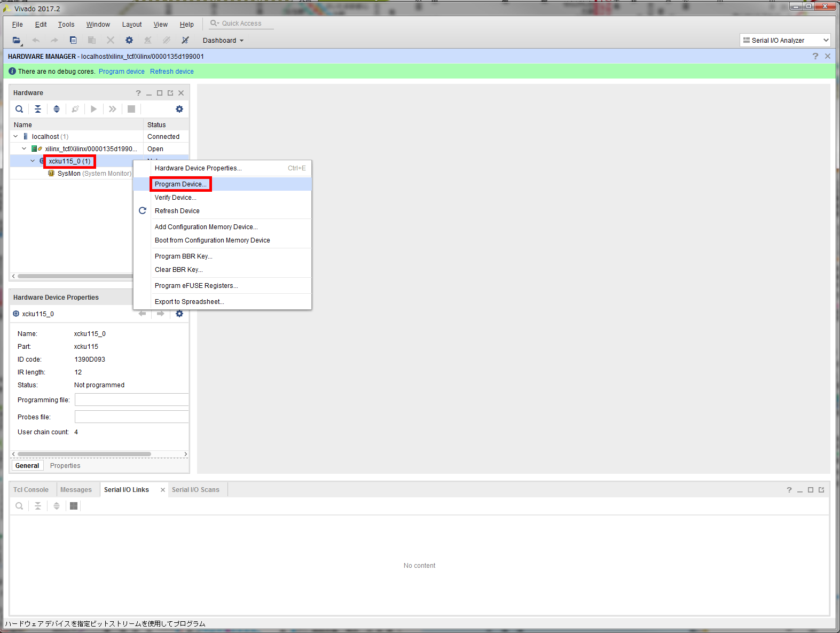Select Program BBR Key... entry
The height and width of the screenshot is (633, 840).
[x=222, y=256]
